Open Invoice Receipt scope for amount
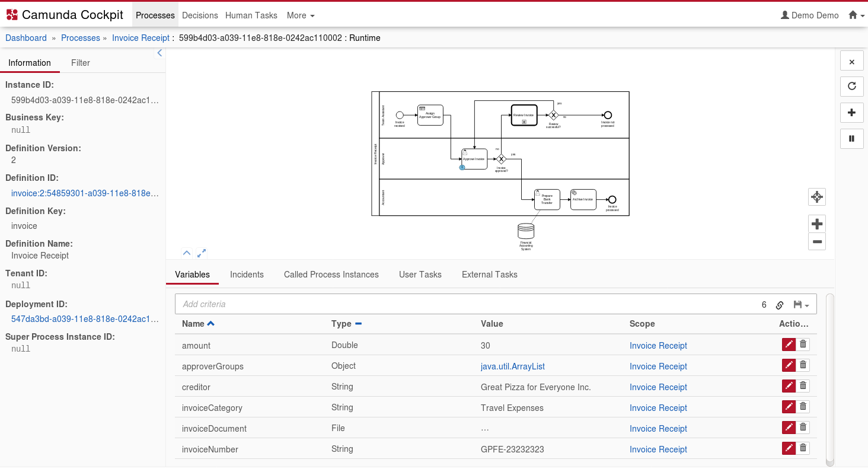The height and width of the screenshot is (472, 868). click(658, 346)
